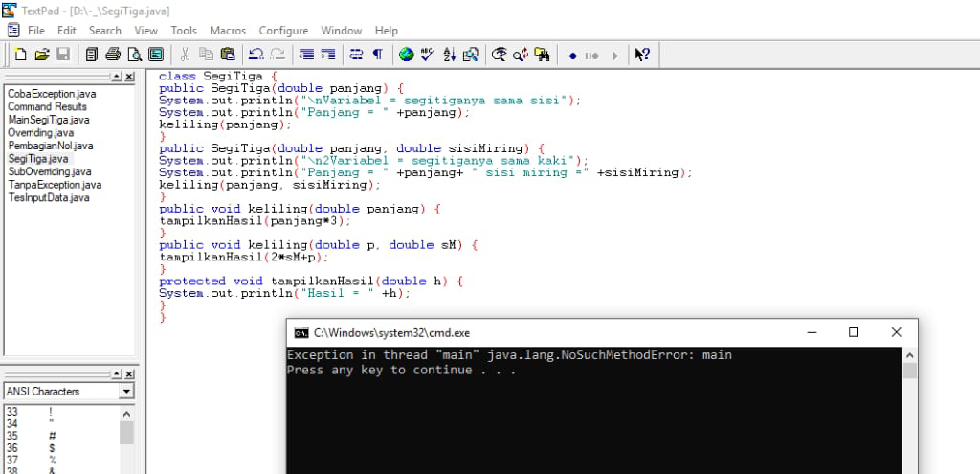The width and height of the screenshot is (980, 474).
Task: Click the Print icon in toolbar
Action: (113, 55)
